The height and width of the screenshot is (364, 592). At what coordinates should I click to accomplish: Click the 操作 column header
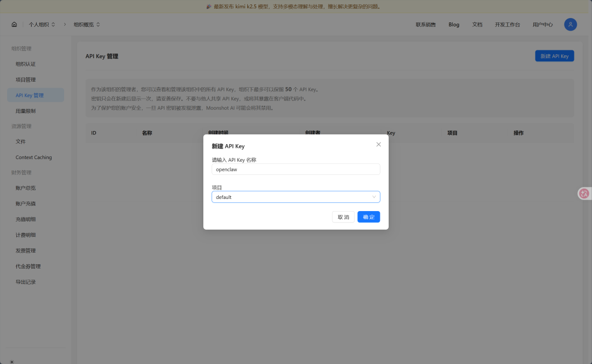(x=519, y=133)
